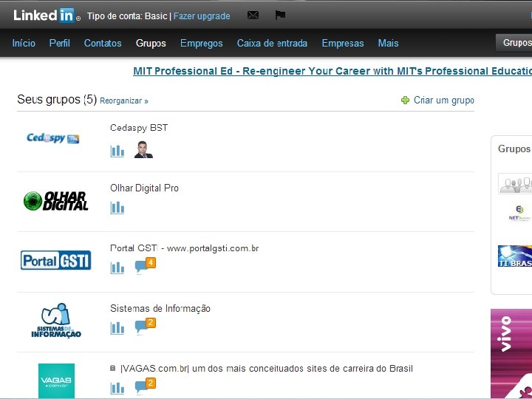The width and height of the screenshot is (532, 399).
Task: Click the Olhar Digital group logo
Action: 56,200
